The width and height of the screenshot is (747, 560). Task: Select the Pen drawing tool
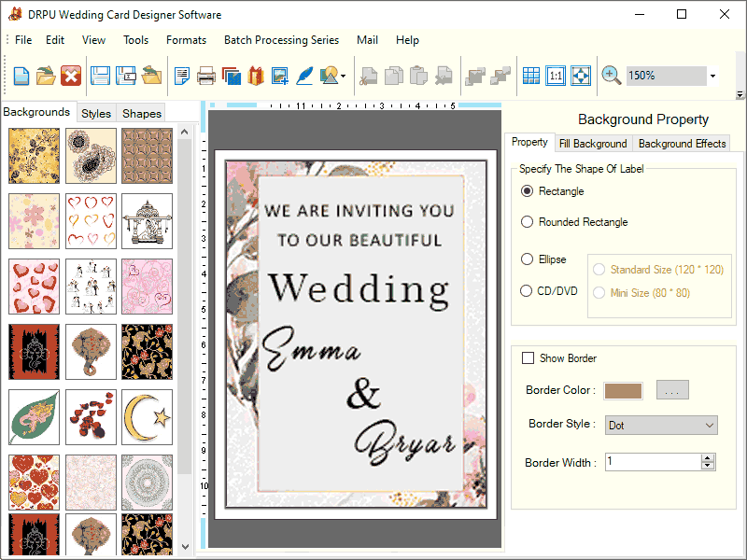pyautogui.click(x=304, y=75)
